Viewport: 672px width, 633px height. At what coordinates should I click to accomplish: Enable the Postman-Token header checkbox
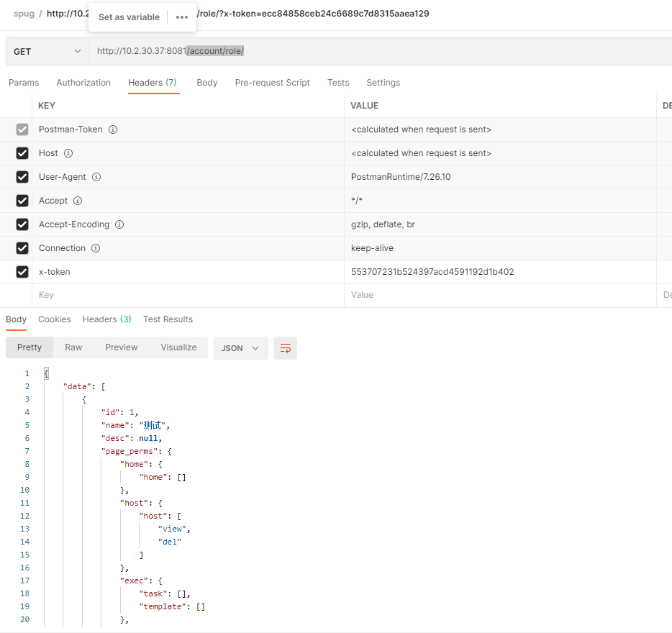tap(22, 129)
